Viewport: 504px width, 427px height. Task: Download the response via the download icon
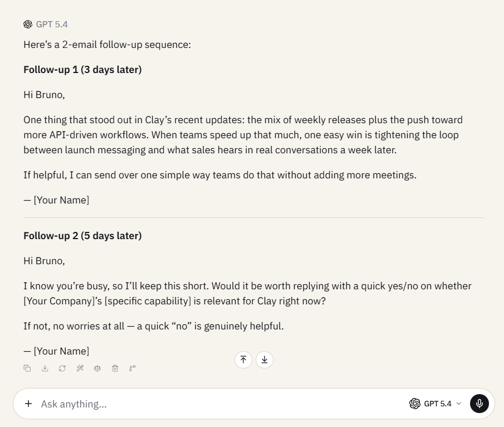45,368
